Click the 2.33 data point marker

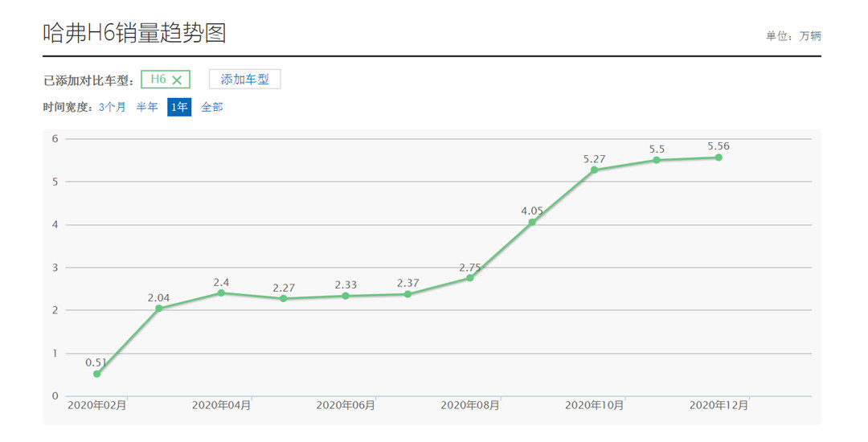[x=346, y=296]
